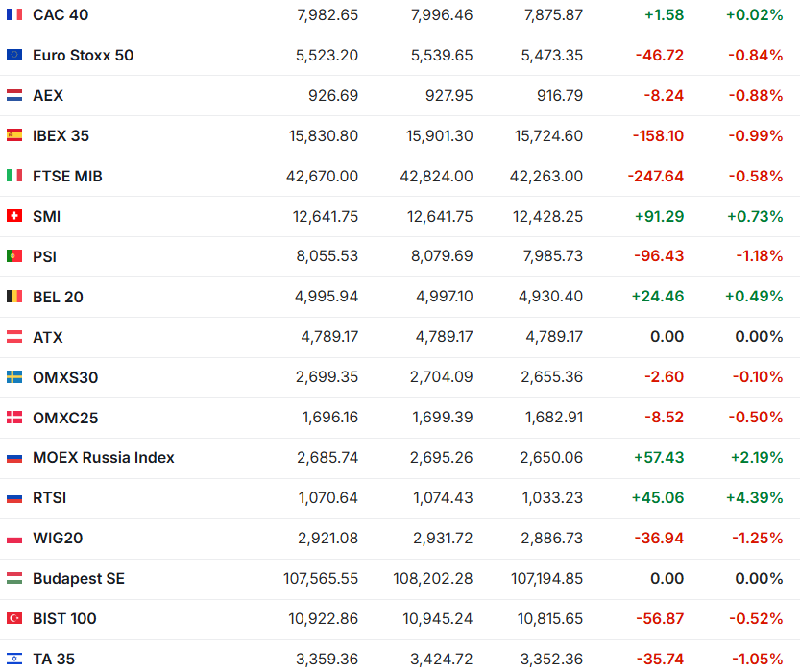Click the EU flag icon beside Euro Stoxx 50

point(14,56)
